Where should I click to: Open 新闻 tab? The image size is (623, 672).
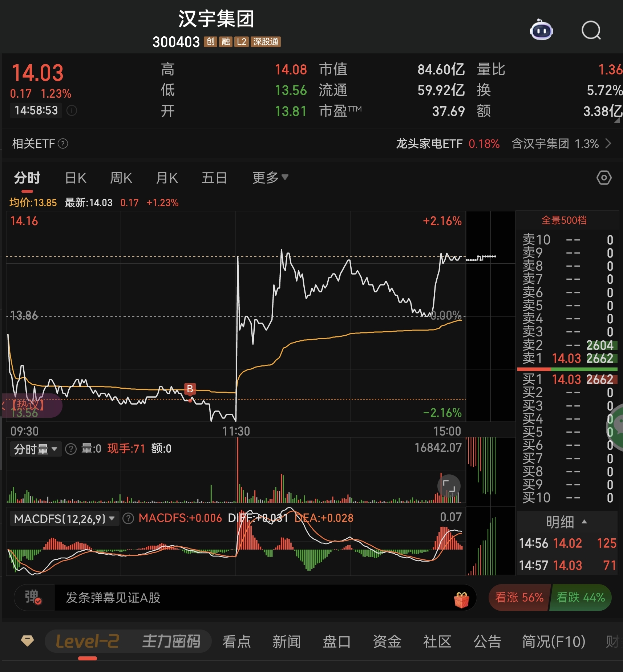tap(287, 641)
